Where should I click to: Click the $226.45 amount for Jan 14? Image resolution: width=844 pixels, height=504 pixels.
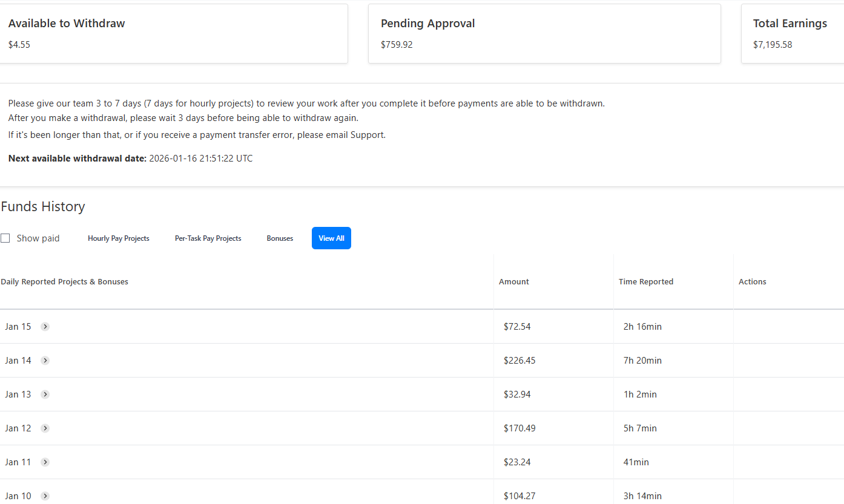[519, 361]
